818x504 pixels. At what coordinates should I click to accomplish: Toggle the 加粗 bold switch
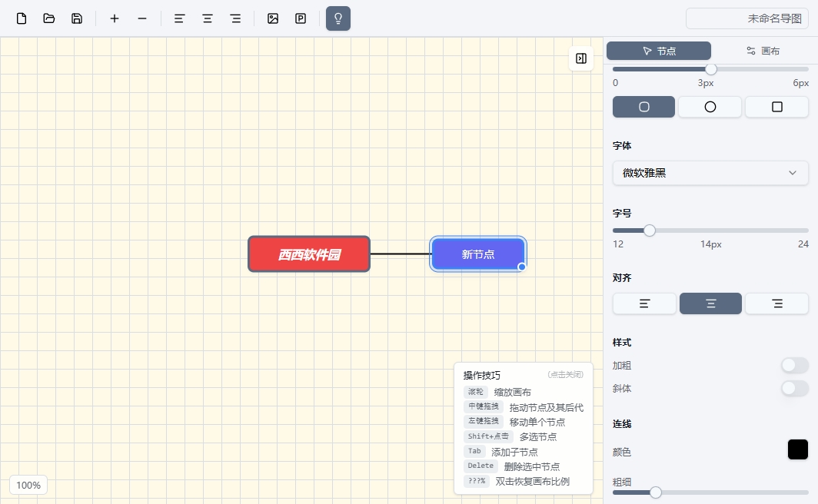794,366
